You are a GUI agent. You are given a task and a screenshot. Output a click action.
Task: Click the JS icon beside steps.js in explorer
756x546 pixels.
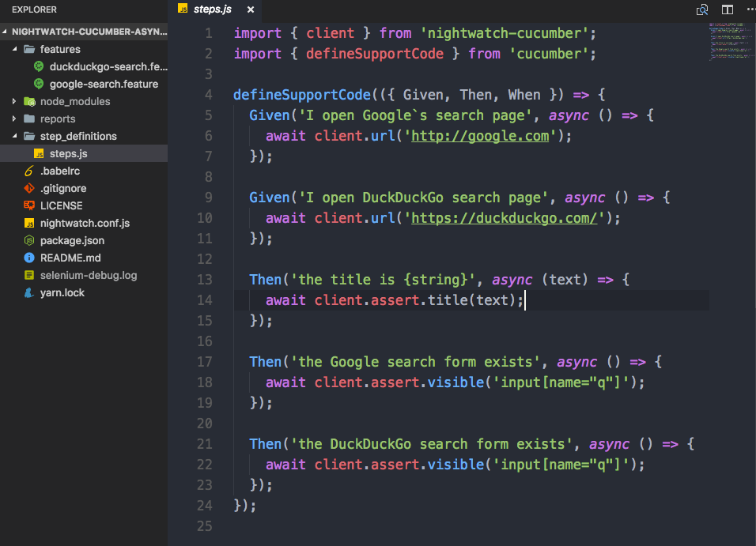[39, 154]
